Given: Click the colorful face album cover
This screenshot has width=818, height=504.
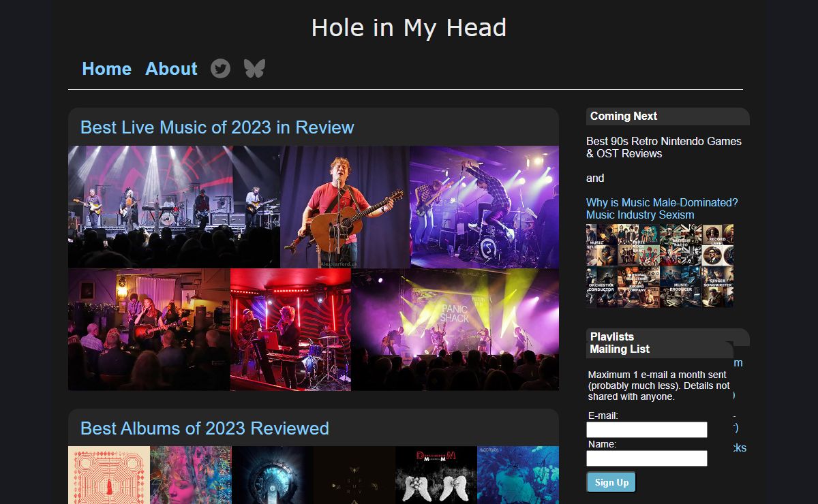Looking at the screenshot, I should point(191,475).
